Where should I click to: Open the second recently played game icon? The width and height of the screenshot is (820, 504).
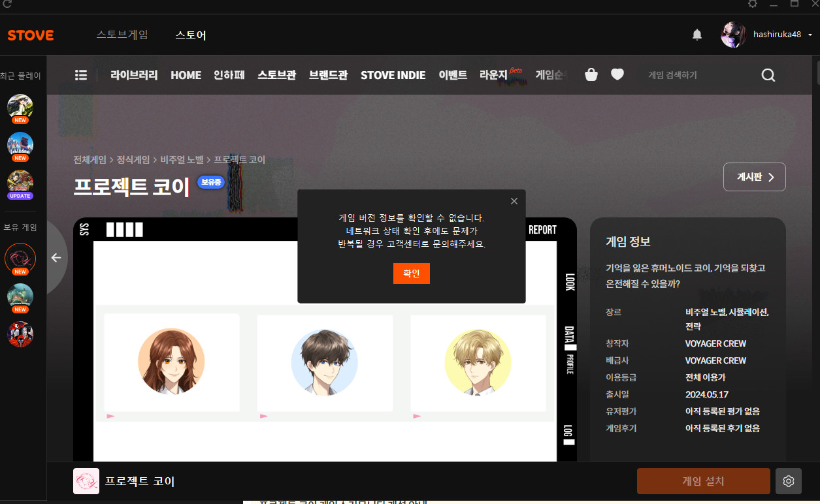point(20,144)
